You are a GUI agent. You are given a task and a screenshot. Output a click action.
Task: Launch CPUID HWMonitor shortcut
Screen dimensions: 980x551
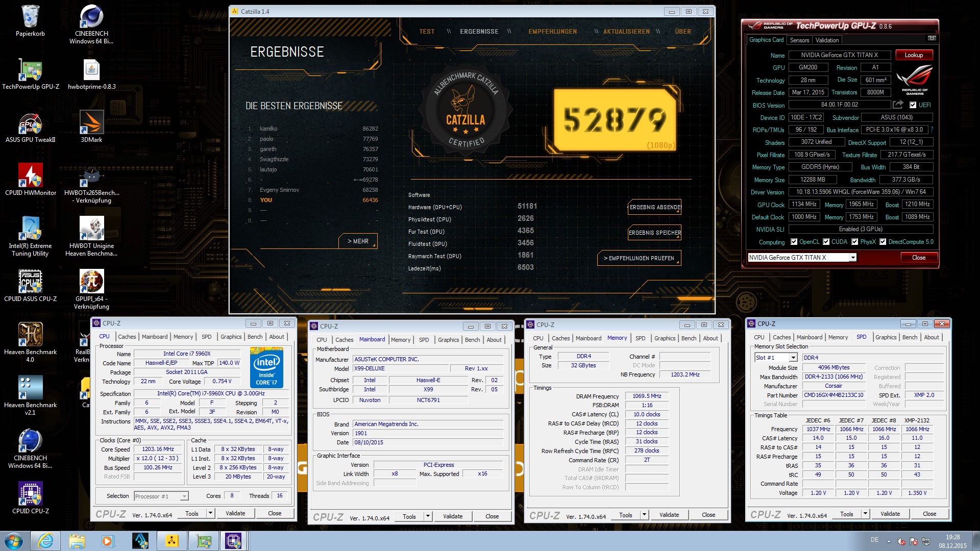click(30, 180)
